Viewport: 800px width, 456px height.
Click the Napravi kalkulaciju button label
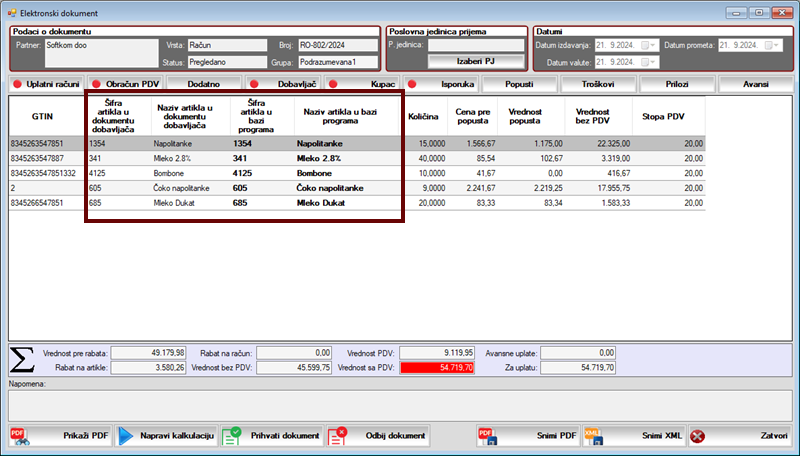tap(177, 436)
